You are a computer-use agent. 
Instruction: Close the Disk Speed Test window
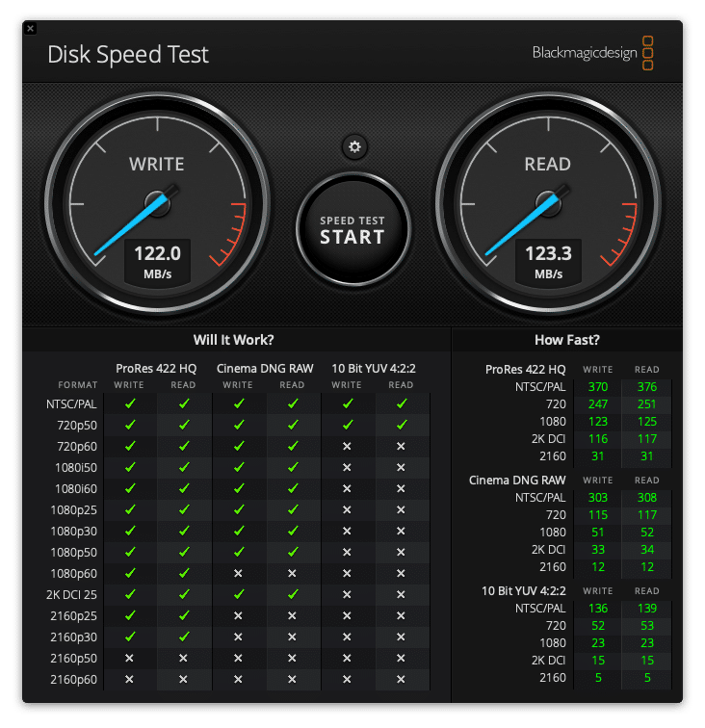[x=30, y=28]
